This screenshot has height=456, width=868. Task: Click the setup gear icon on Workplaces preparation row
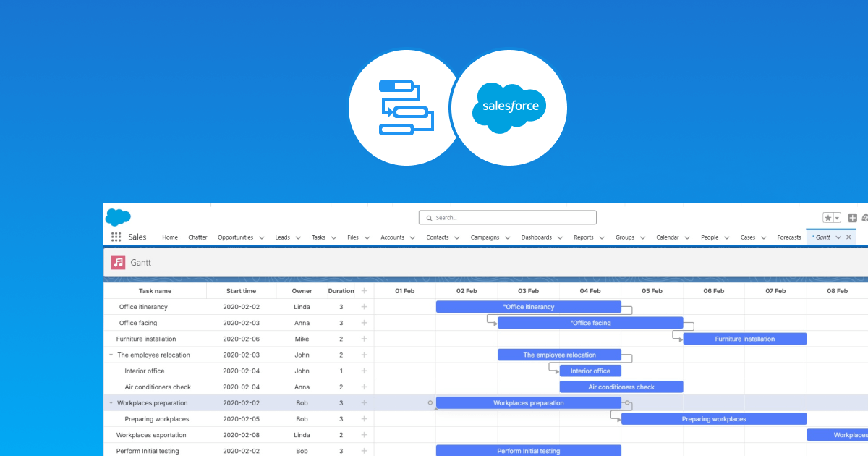point(430,402)
